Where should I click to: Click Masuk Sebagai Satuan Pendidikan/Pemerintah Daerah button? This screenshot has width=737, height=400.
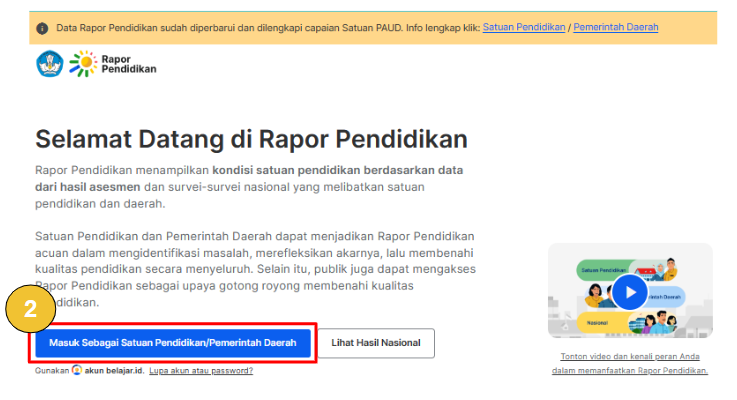tap(173, 343)
